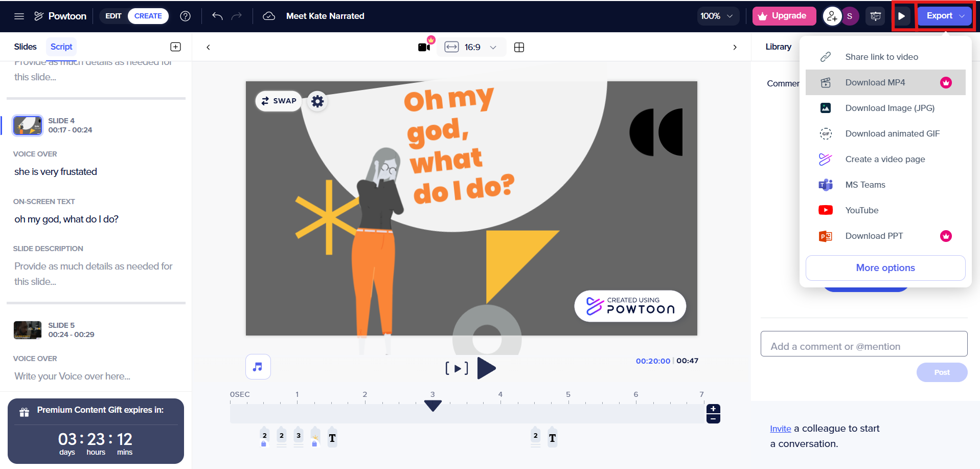Image resolution: width=980 pixels, height=469 pixels.
Task: Play from current position bracket icon
Action: click(x=457, y=368)
